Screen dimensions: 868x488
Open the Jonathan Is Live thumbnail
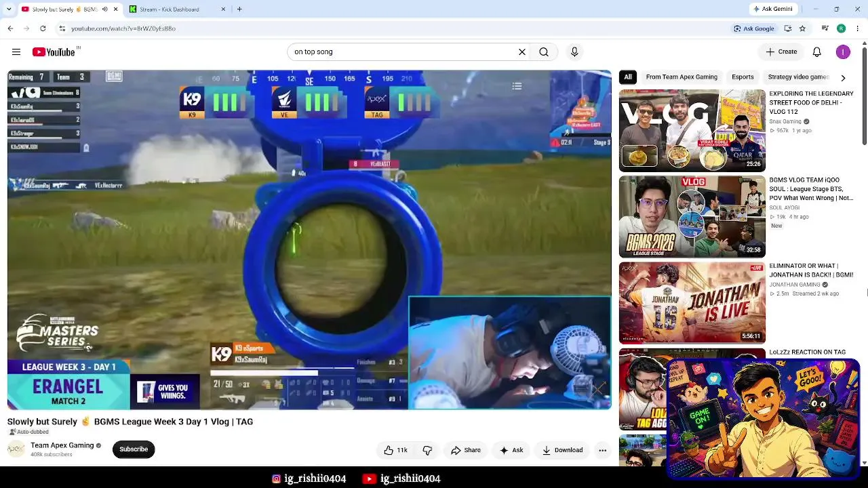(692, 303)
